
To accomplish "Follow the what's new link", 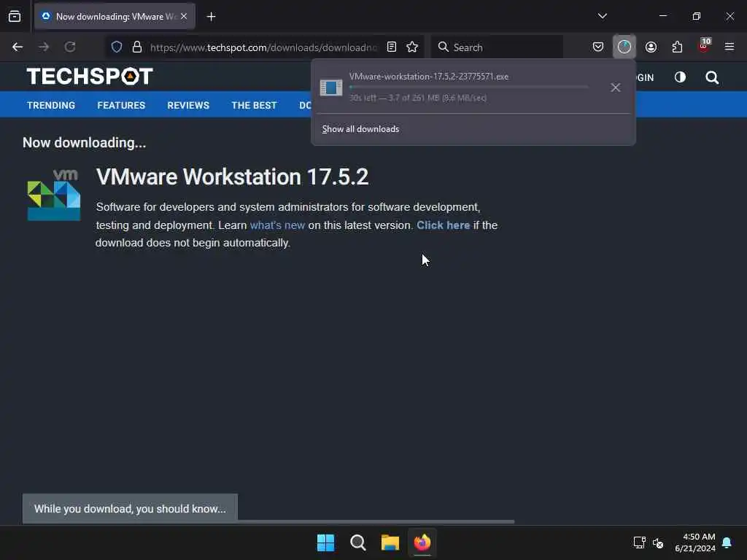I will coord(277,225).
